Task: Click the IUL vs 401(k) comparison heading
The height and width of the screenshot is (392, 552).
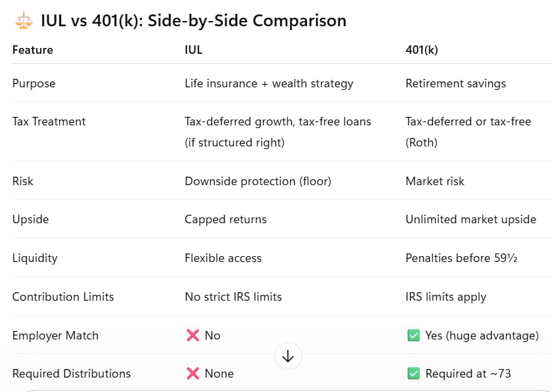Action: [x=194, y=20]
